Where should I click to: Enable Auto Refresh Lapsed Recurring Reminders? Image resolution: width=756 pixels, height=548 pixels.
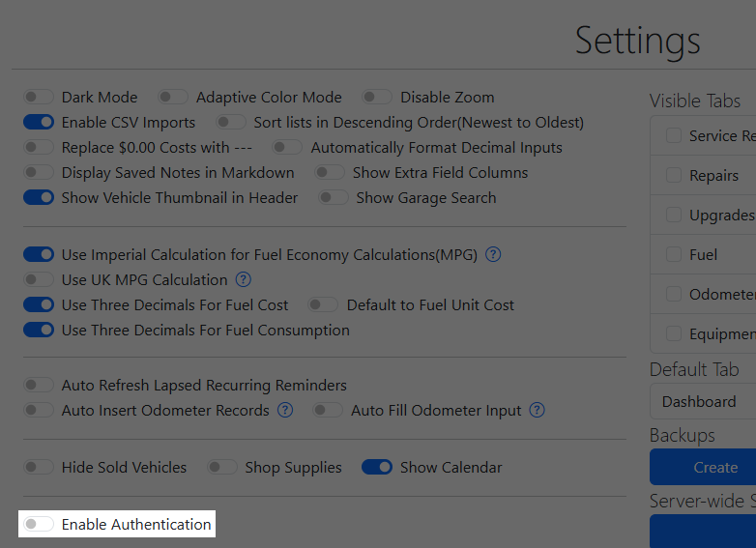click(x=39, y=386)
